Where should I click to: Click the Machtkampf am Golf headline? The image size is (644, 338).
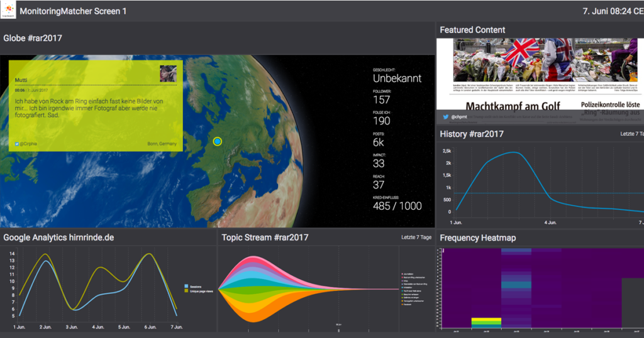513,106
